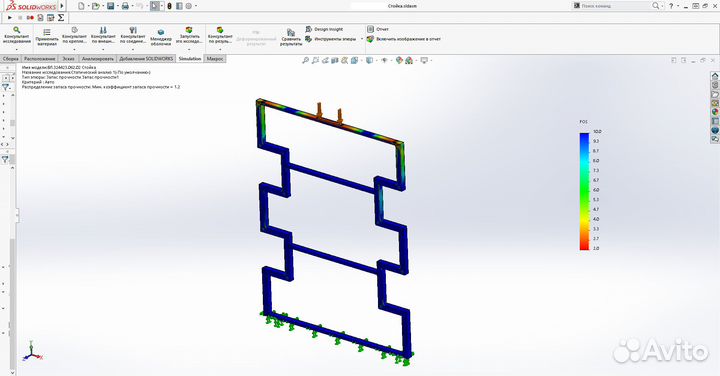Open the Добавления SOLIDWORKS tab
This screenshot has height=376, width=720.
146,59
